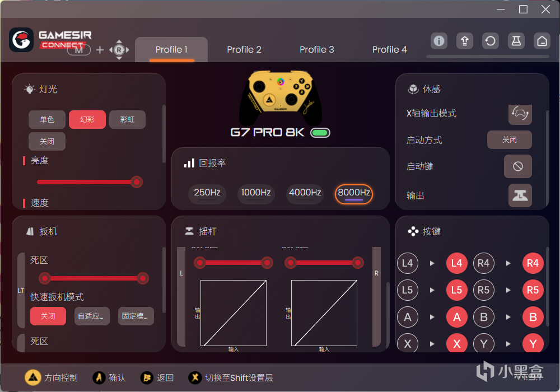This screenshot has height=392, width=560.
Task: Click 切换至Shift设置层 hint
Action: [x=231, y=377]
